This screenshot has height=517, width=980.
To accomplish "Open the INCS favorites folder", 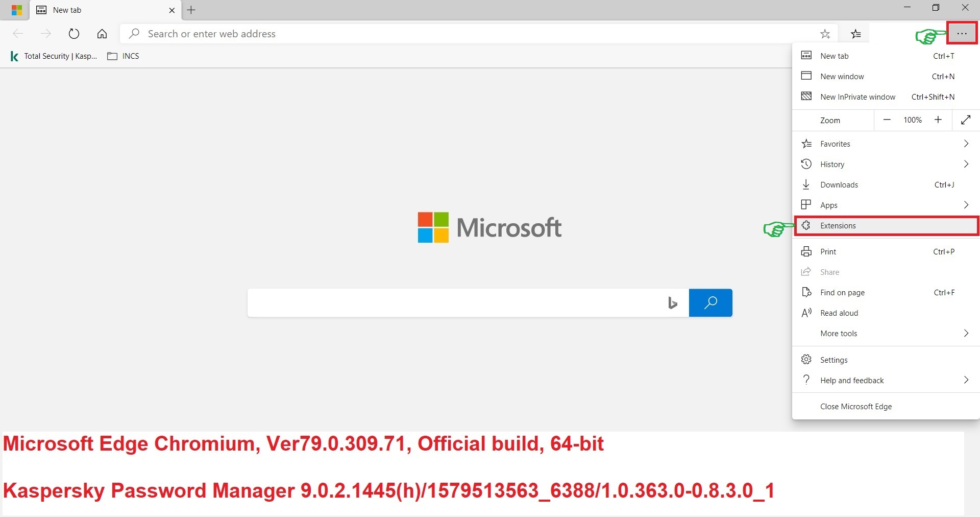I will pos(124,56).
